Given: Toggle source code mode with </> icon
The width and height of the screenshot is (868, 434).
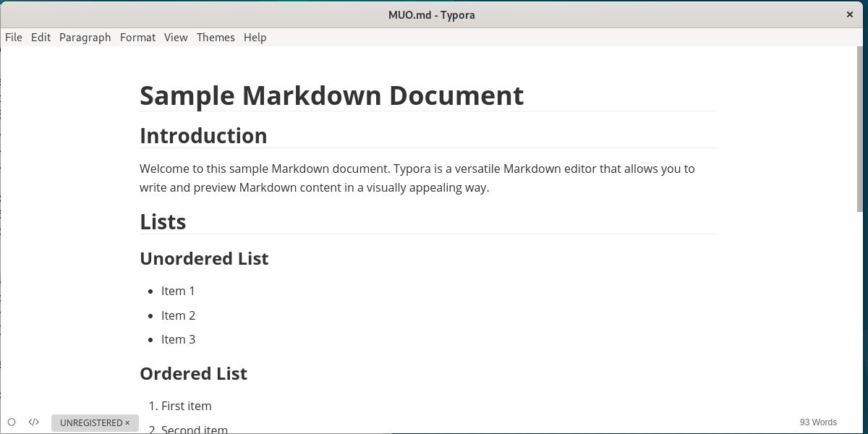Looking at the screenshot, I should [x=33, y=422].
